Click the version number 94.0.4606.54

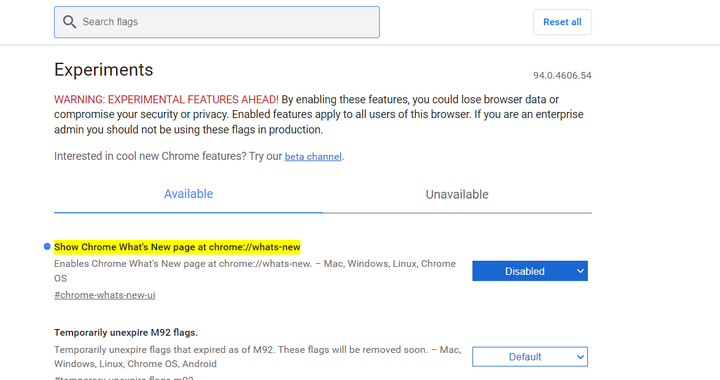(x=562, y=76)
